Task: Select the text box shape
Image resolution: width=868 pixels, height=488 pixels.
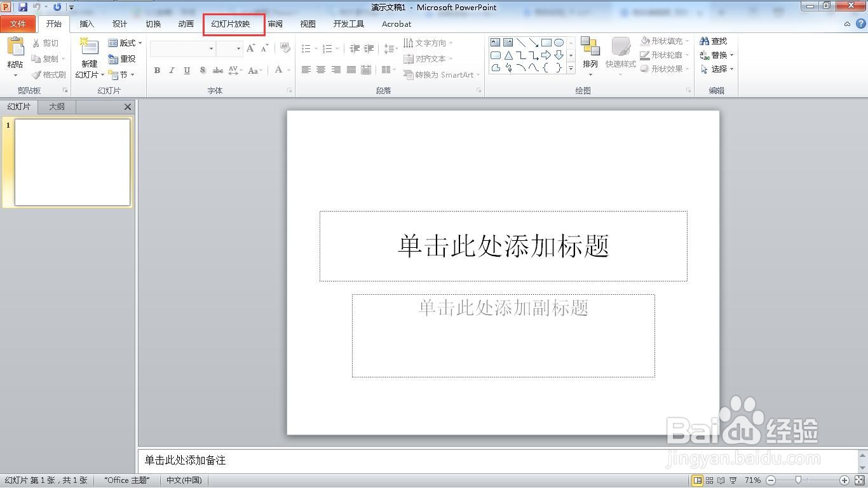Action: [496, 43]
